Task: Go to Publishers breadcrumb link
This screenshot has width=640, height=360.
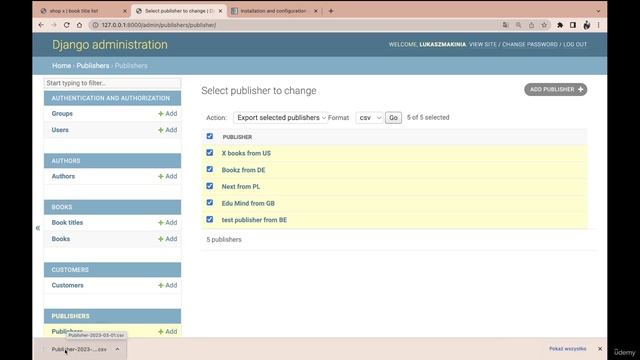Action: 93,66
